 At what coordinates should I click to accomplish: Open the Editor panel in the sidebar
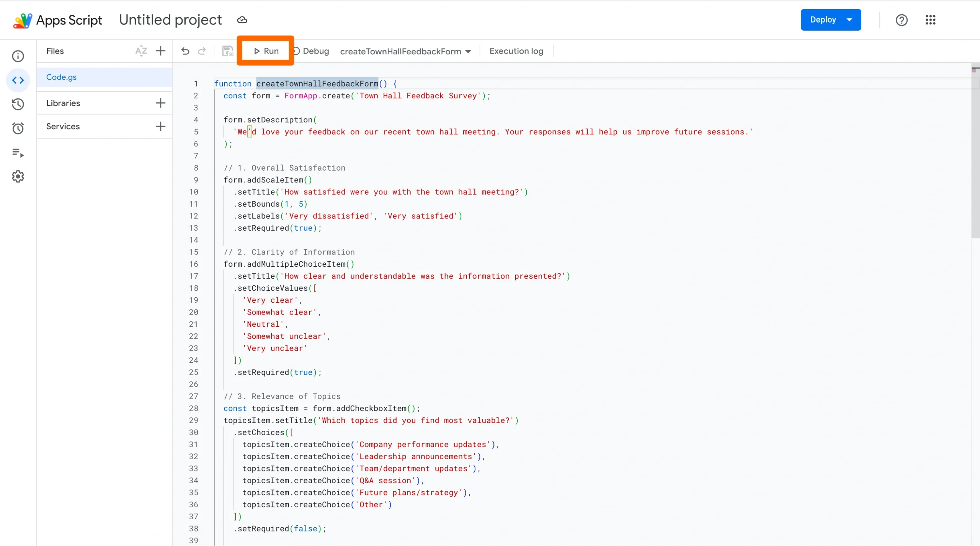(18, 80)
